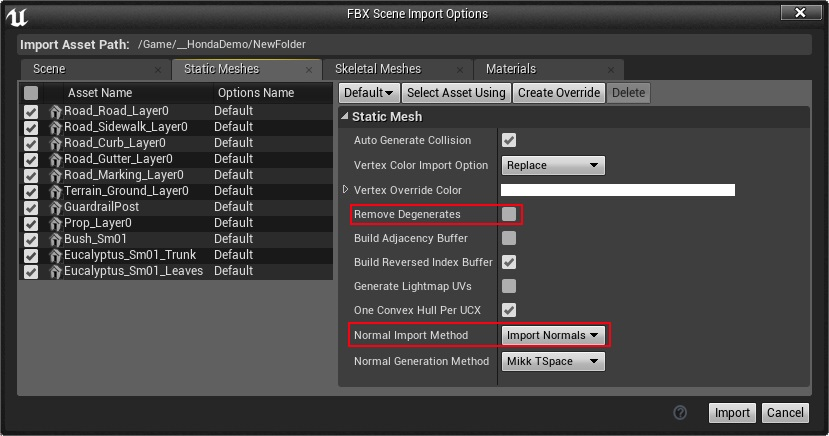This screenshot has height=436, width=829.
Task: Click the mesh icon beside GuardrailPost
Action: tap(55, 207)
